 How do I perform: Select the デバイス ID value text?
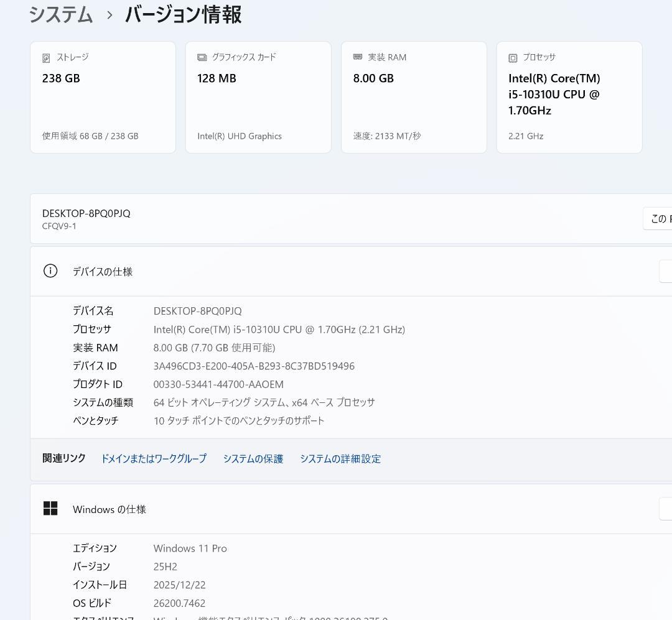click(254, 366)
